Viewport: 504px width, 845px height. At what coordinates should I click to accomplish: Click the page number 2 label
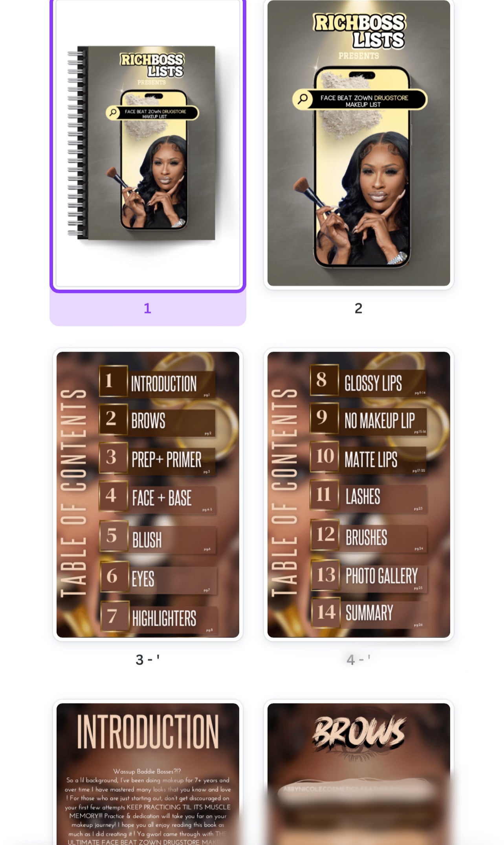pyautogui.click(x=358, y=308)
